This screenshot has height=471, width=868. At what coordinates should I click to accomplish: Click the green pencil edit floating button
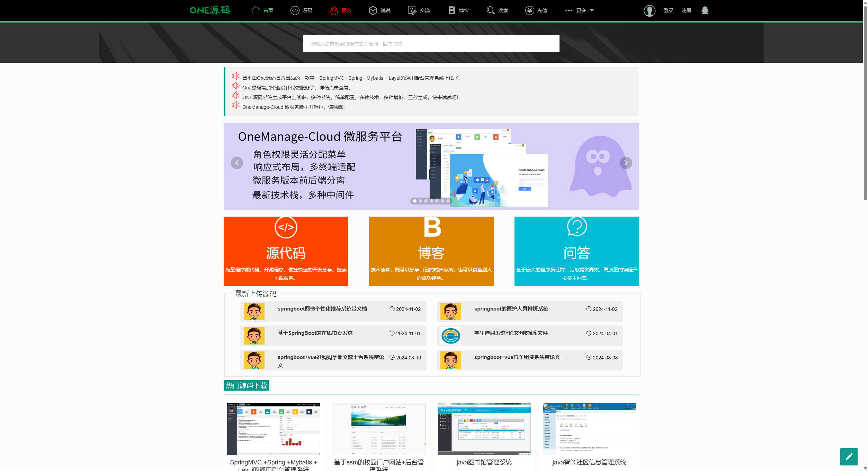pyautogui.click(x=849, y=457)
